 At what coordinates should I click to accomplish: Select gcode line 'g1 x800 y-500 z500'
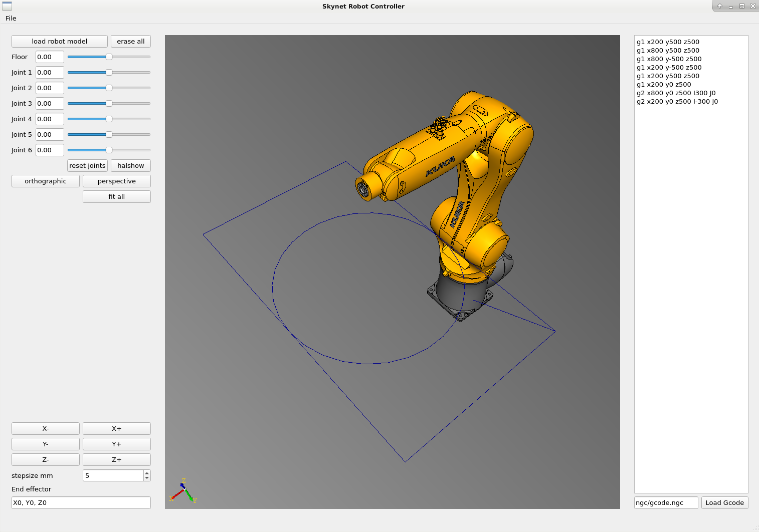[669, 59]
